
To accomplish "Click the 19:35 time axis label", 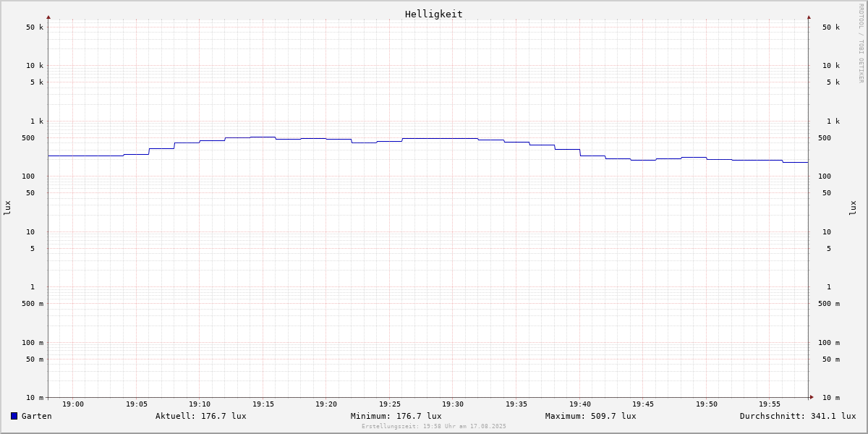I will point(516,404).
